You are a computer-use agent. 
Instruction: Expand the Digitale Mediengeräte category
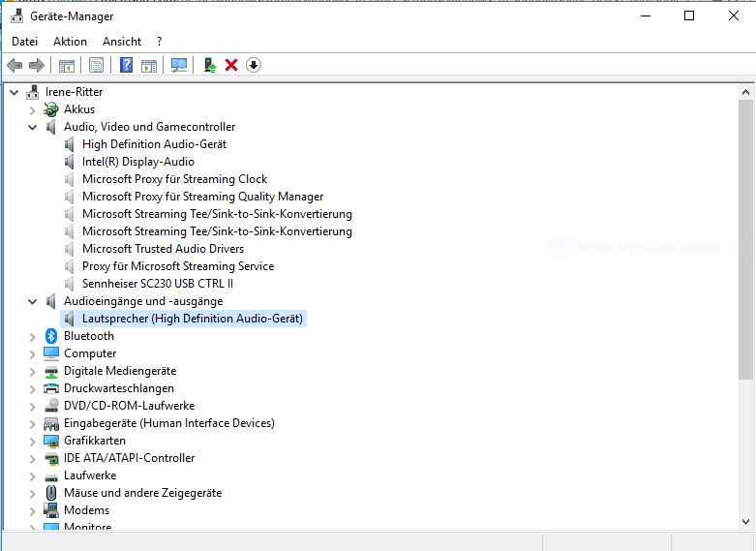(32, 372)
